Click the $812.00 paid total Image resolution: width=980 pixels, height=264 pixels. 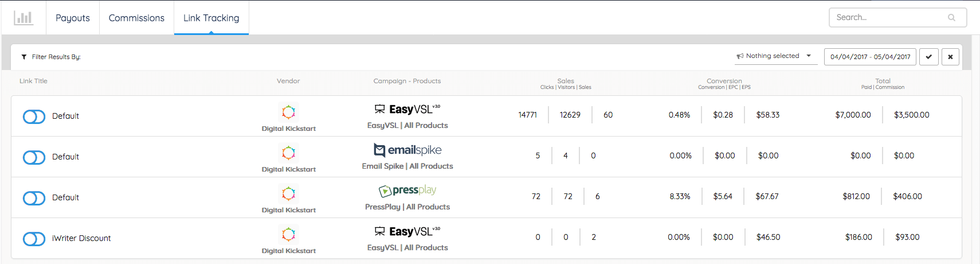point(856,196)
